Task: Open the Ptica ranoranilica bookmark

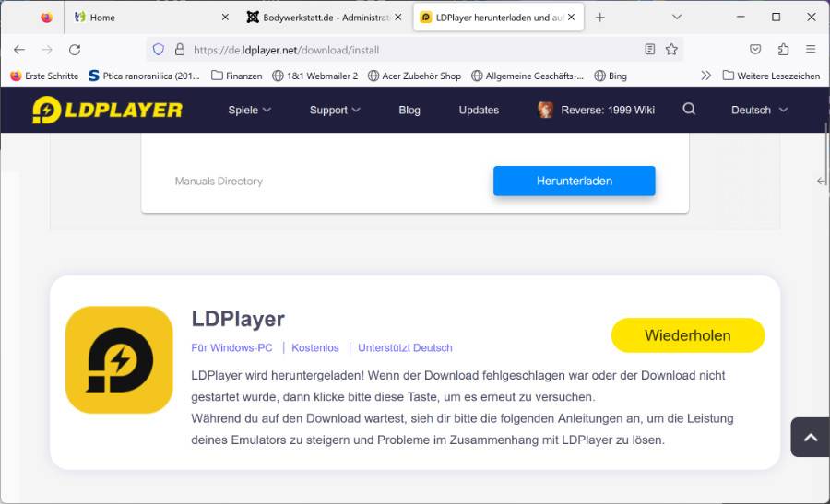Action: [144, 76]
